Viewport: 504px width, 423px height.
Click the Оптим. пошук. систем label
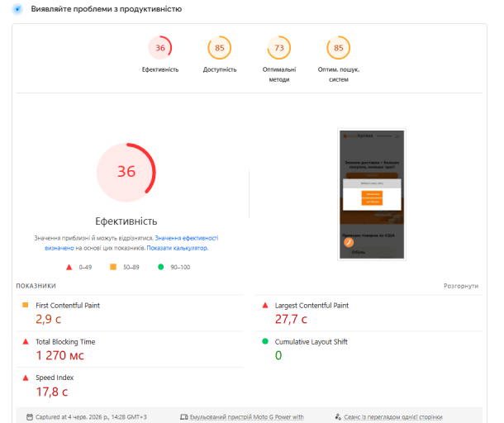339,74
